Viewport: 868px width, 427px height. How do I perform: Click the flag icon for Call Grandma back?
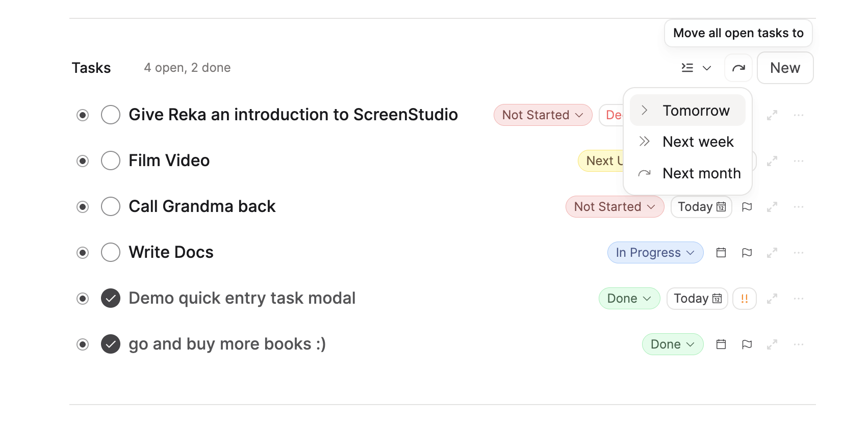point(747,207)
